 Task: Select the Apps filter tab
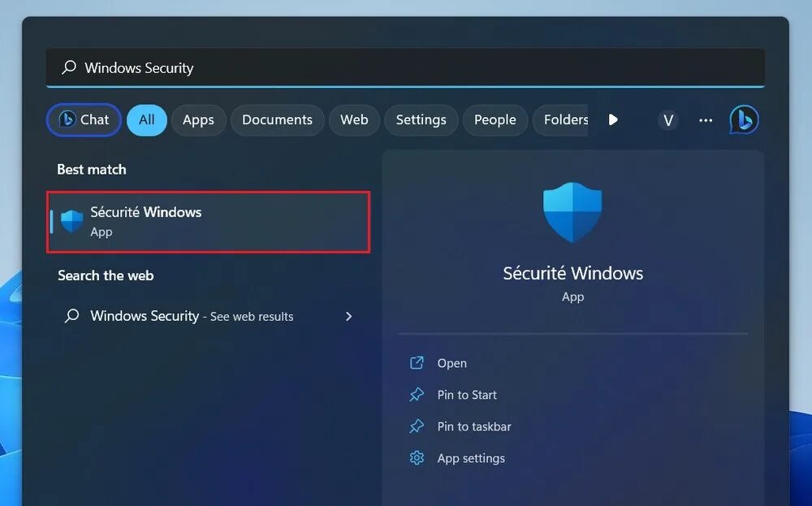click(x=198, y=119)
